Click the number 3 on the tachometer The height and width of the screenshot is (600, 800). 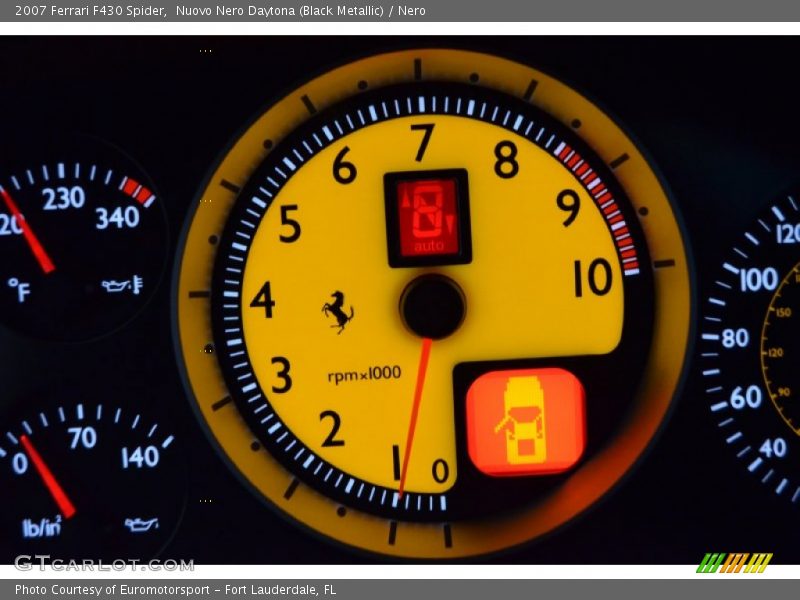(x=281, y=375)
